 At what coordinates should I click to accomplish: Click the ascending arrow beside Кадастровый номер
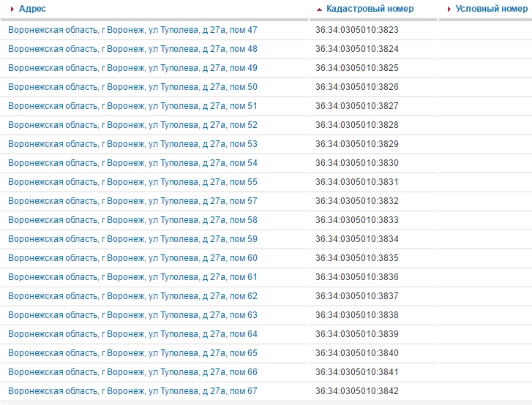click(x=319, y=10)
